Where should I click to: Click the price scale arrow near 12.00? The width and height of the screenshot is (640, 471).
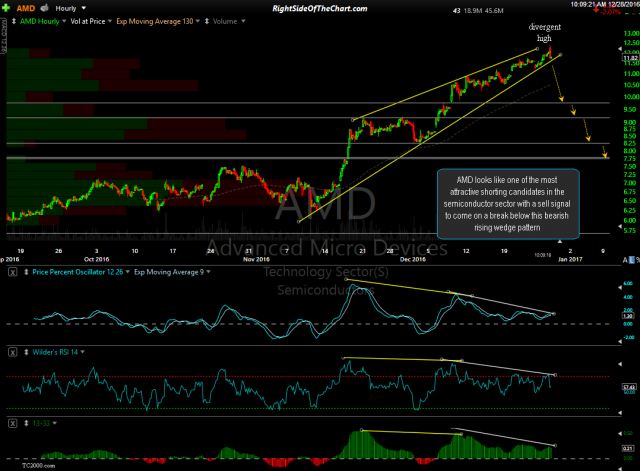point(620,49)
